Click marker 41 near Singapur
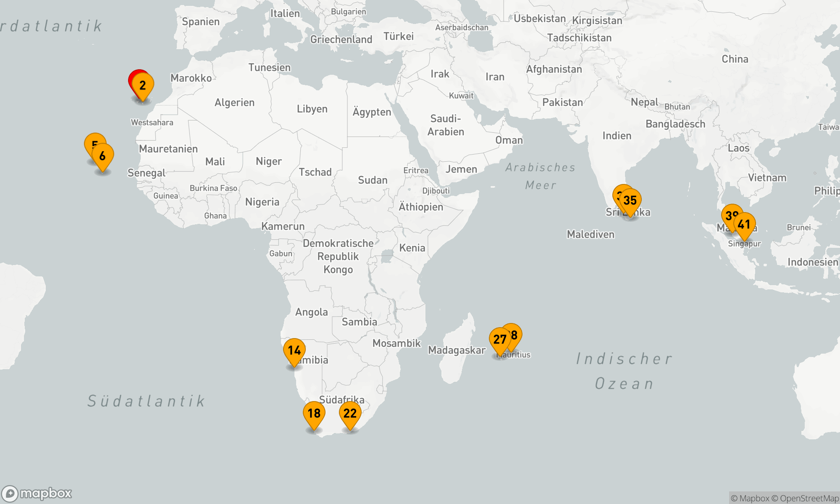This screenshot has height=504, width=840. (x=744, y=224)
